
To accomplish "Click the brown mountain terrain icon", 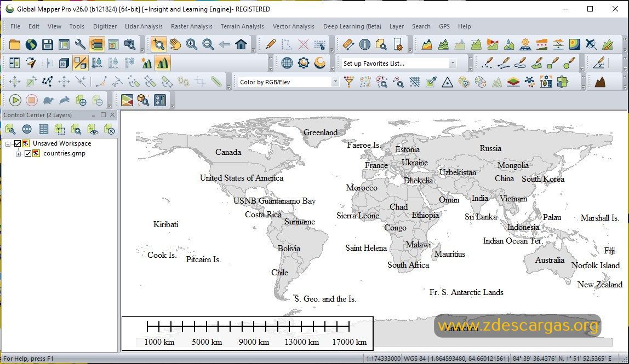I will pyautogui.click(x=600, y=82).
